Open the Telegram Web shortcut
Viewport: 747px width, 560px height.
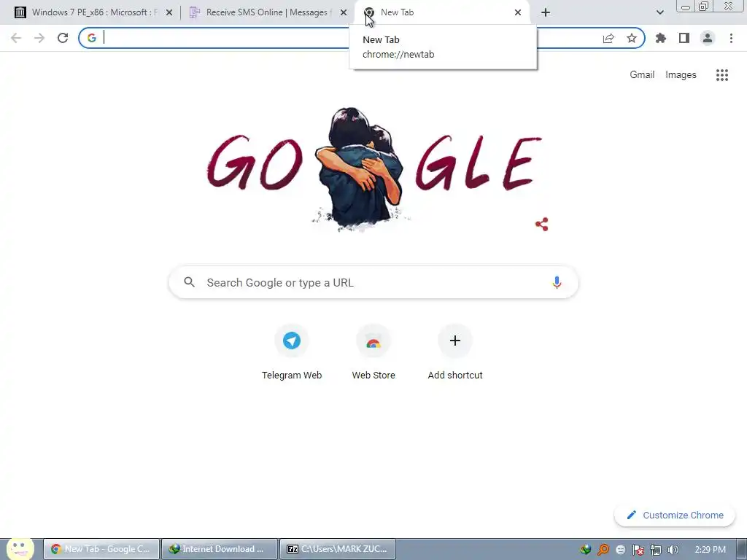[x=292, y=352]
